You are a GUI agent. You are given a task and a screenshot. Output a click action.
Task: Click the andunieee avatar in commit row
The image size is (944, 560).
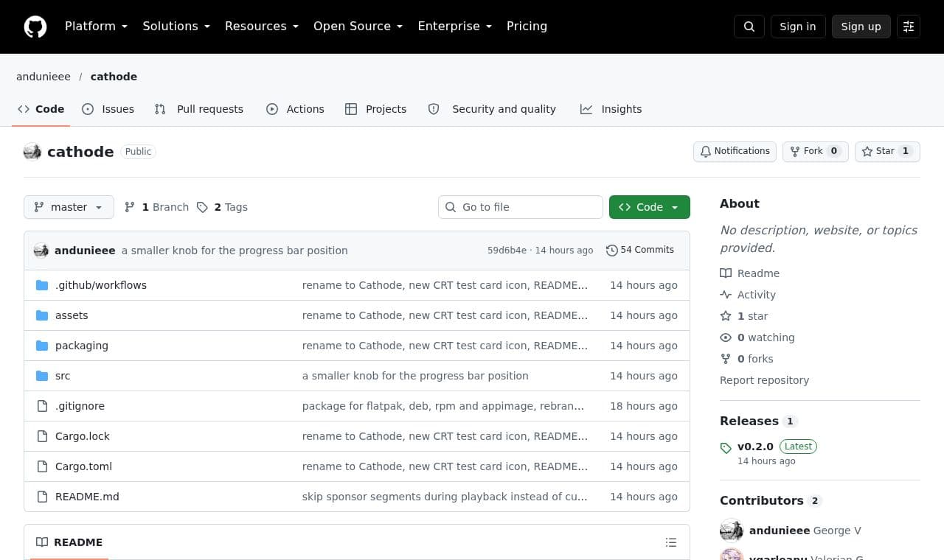pos(41,251)
